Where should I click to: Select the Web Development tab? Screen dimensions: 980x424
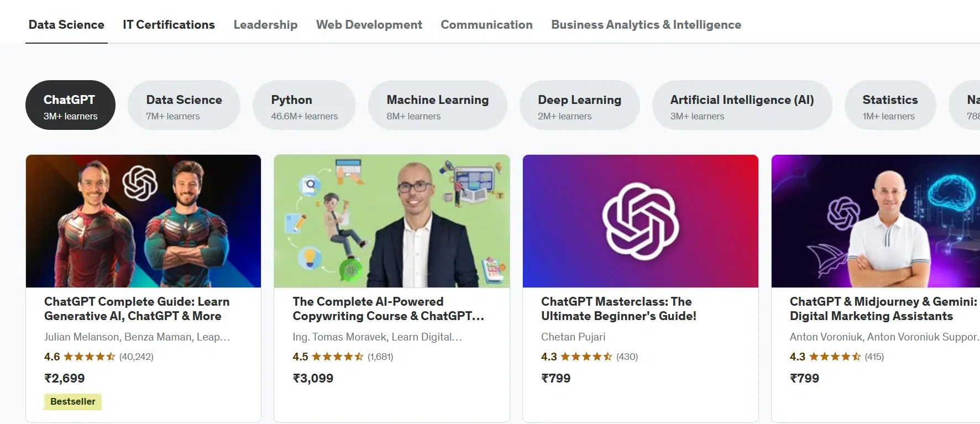pyautogui.click(x=369, y=25)
